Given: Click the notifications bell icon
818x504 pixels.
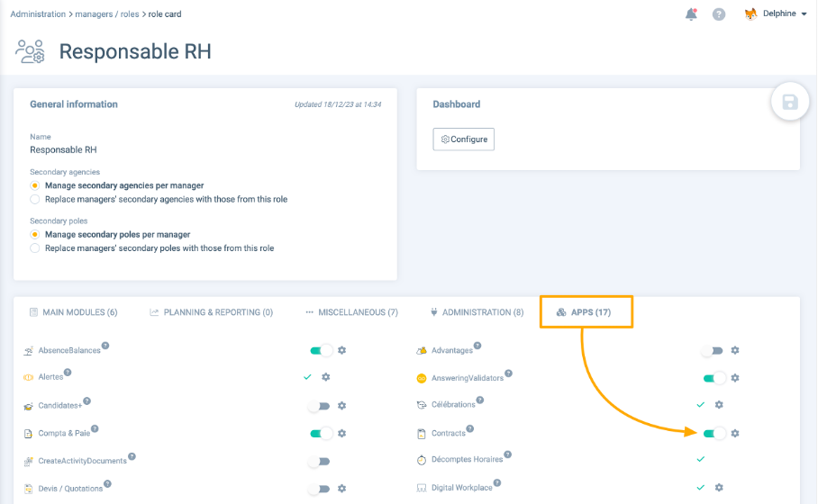Looking at the screenshot, I should pyautogui.click(x=691, y=14).
